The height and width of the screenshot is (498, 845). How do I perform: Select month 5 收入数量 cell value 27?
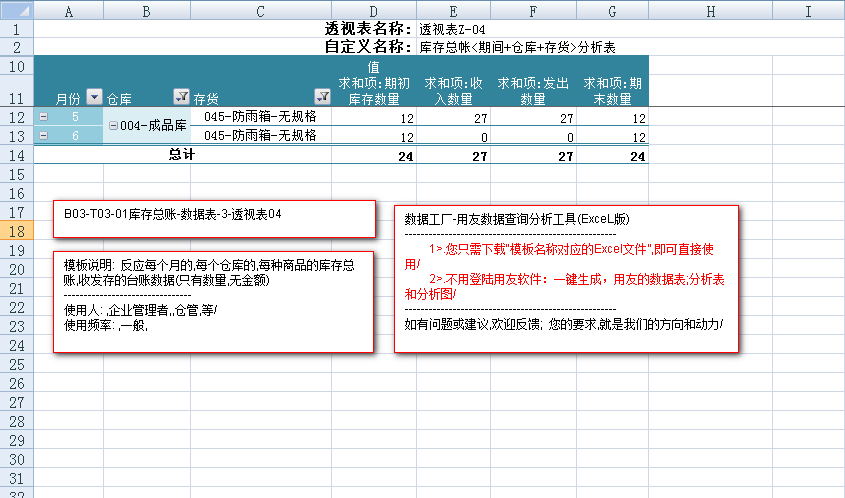point(454,117)
